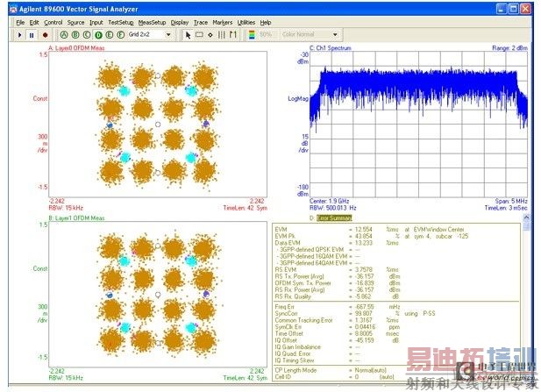The height and width of the screenshot is (392, 541).
Task: Click LogMag format label on spectrum
Action: pyautogui.click(x=298, y=99)
